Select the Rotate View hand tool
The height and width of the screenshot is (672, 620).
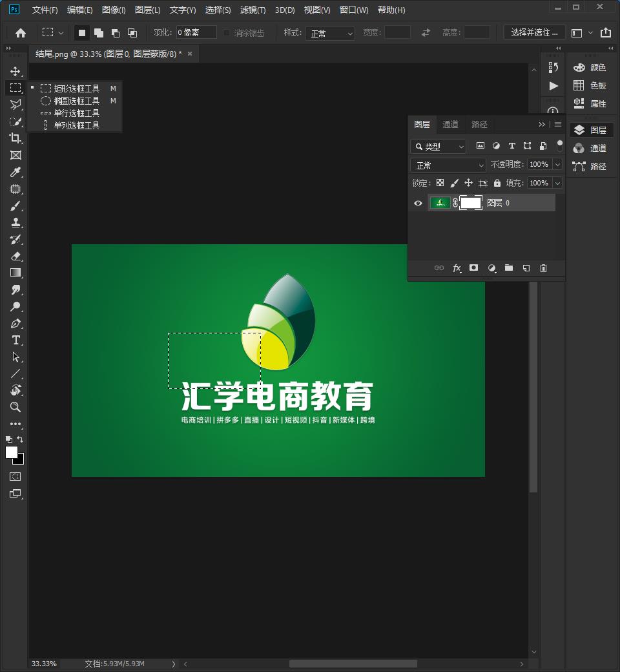15,390
